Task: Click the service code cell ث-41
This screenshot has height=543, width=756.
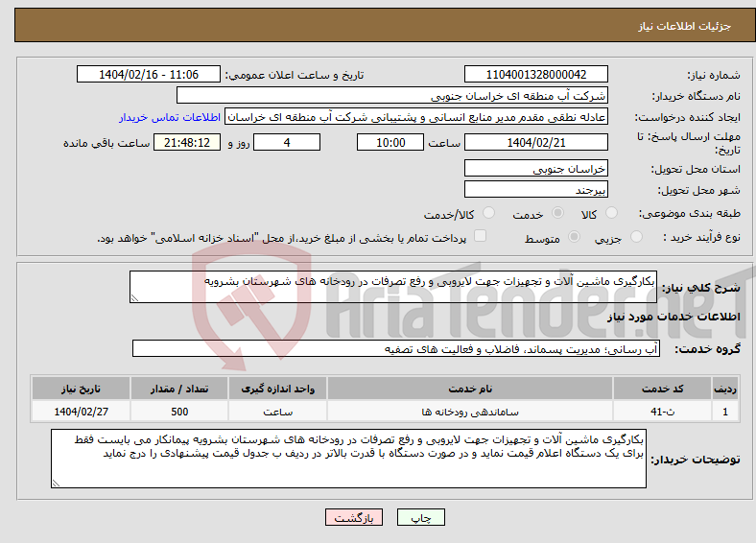Action: pos(663,412)
